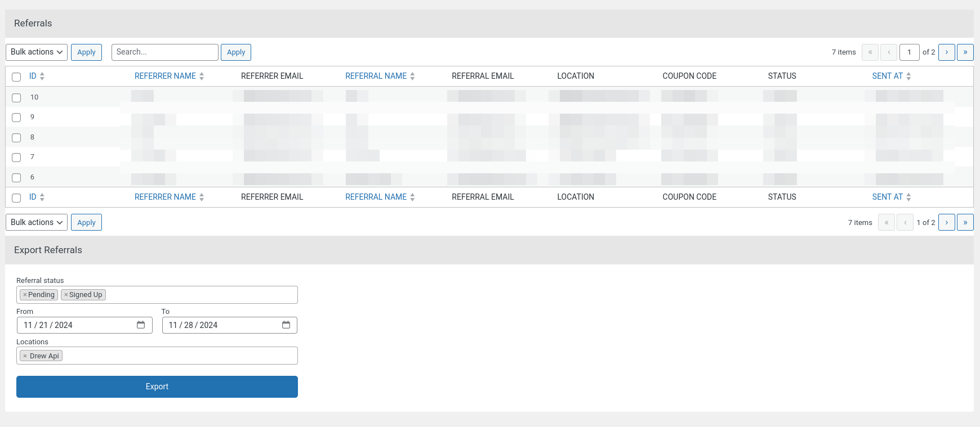
Task: Open the To date calendar picker
Action: point(286,325)
